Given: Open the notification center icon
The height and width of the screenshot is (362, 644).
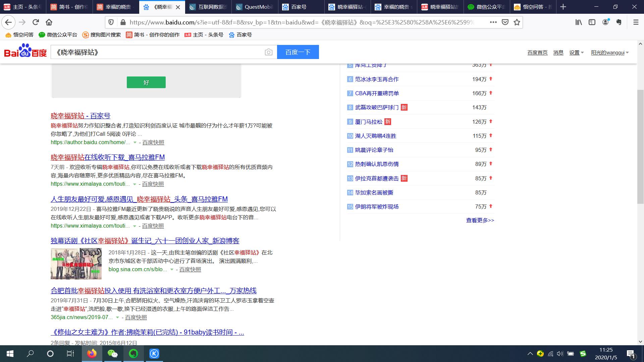Looking at the screenshot, I should tap(631, 354).
